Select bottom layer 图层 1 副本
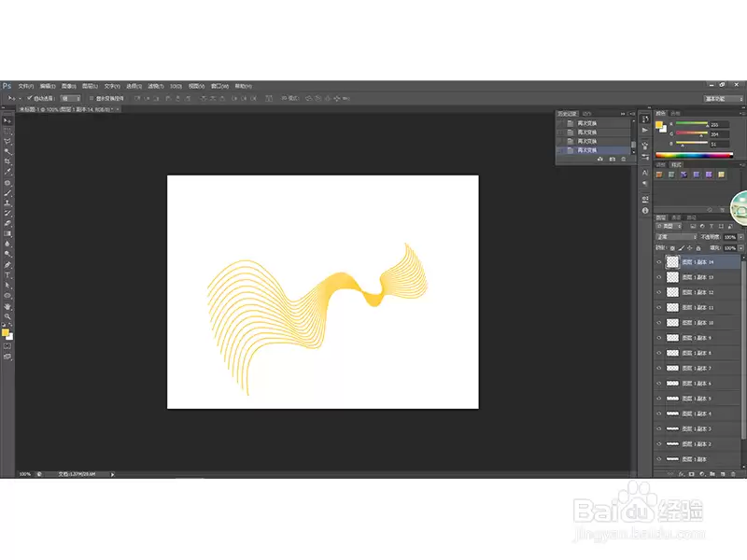This screenshot has height=560, width=747. 698,459
